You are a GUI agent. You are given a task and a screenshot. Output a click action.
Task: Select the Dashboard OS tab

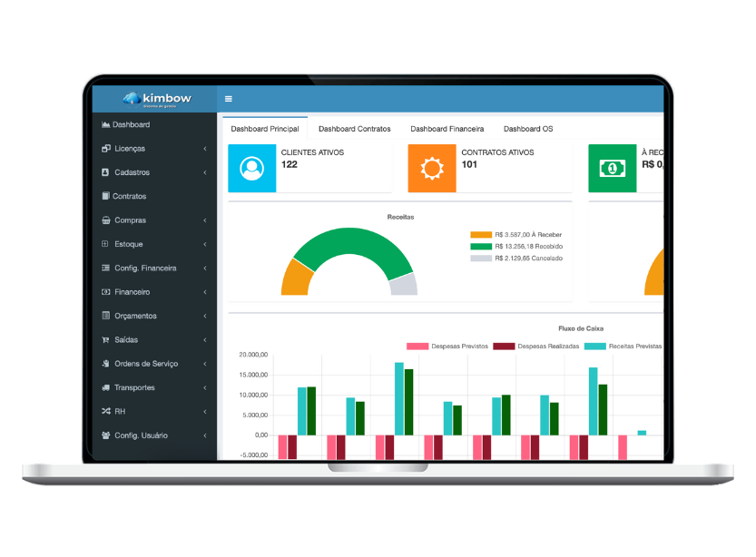pyautogui.click(x=527, y=129)
